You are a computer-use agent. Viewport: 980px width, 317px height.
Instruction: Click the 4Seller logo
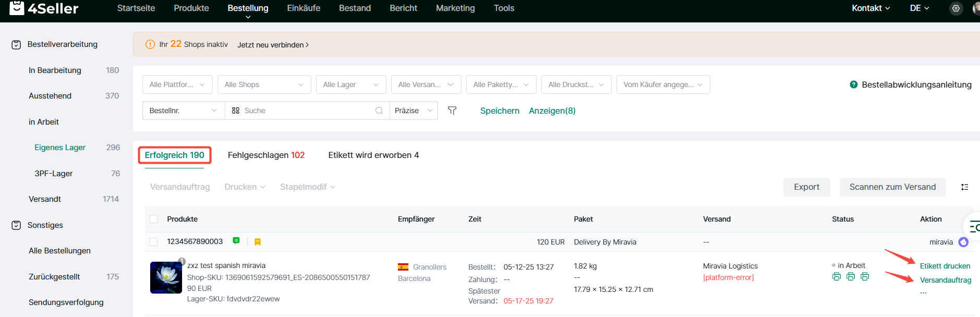[x=44, y=8]
